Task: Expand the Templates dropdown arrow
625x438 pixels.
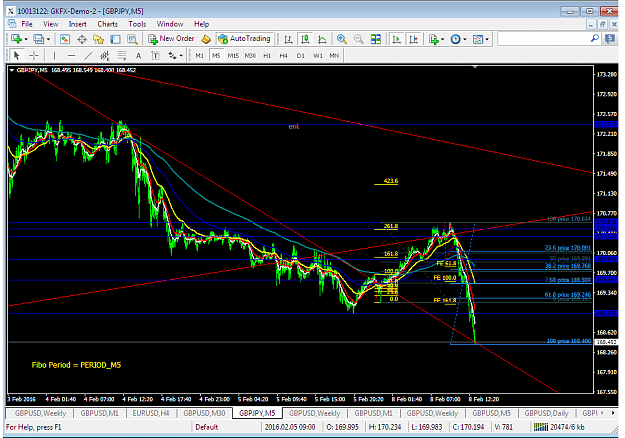Action: click(x=487, y=39)
